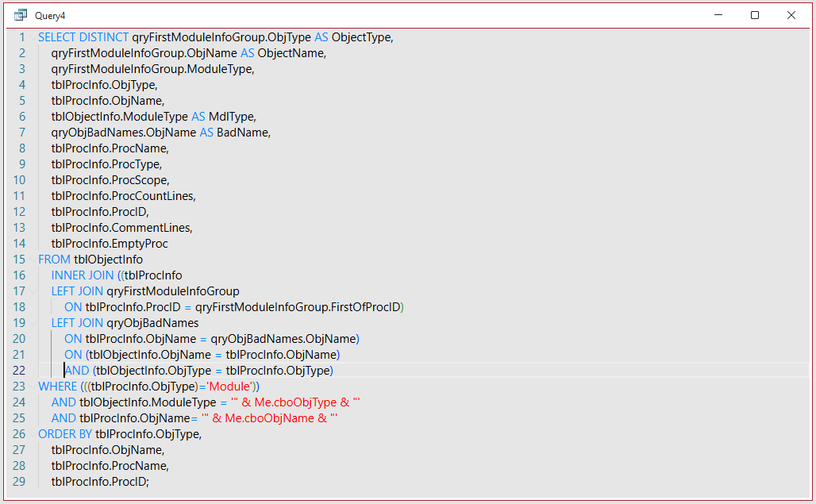Image resolution: width=816 pixels, height=504 pixels.
Task: Click the ObjectType alias on line 1
Action: tap(362, 37)
